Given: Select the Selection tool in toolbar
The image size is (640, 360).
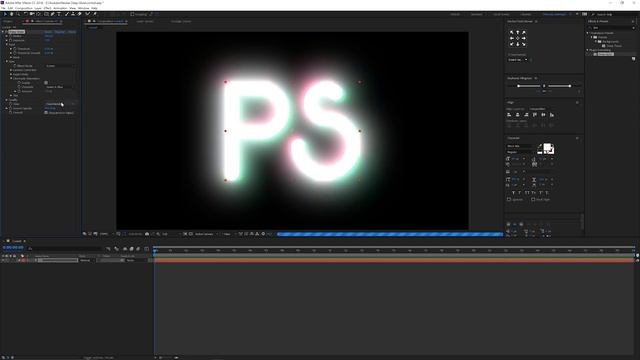Looking at the screenshot, I should click(x=5, y=14).
